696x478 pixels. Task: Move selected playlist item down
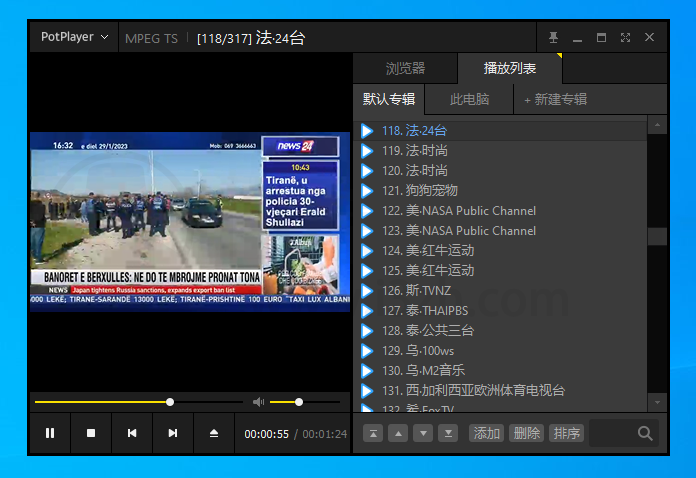point(423,433)
